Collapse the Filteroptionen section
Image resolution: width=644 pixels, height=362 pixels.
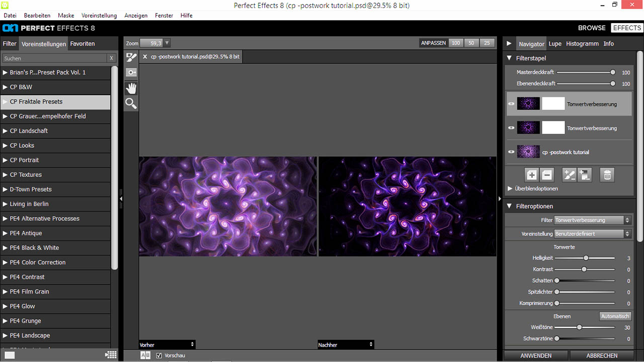(509, 206)
